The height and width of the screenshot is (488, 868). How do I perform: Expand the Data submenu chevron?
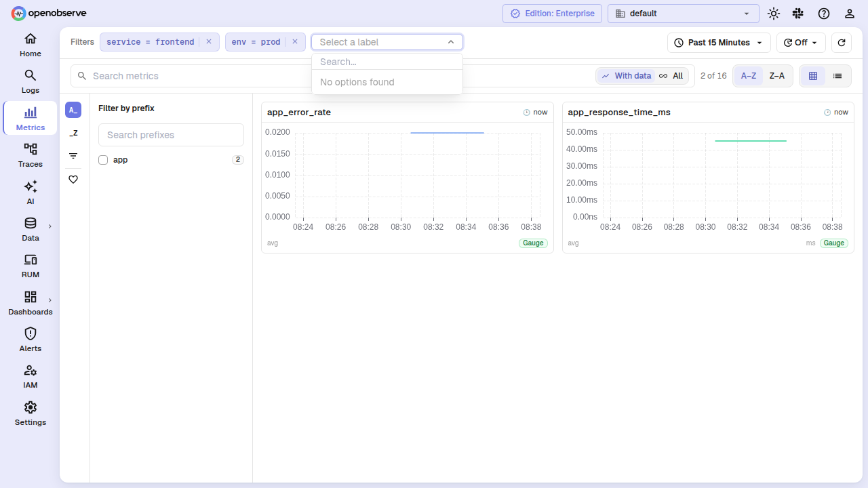click(x=50, y=226)
